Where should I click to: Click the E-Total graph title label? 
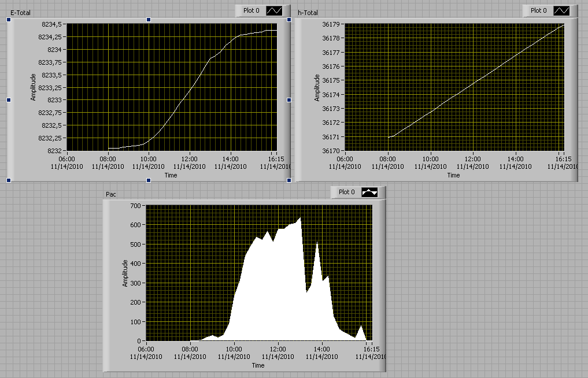21,13
